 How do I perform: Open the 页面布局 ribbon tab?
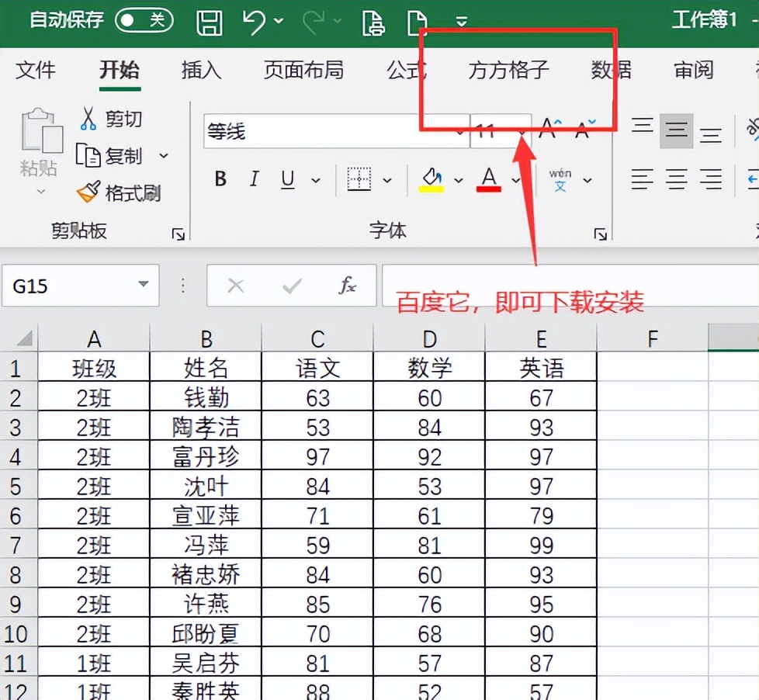303,70
